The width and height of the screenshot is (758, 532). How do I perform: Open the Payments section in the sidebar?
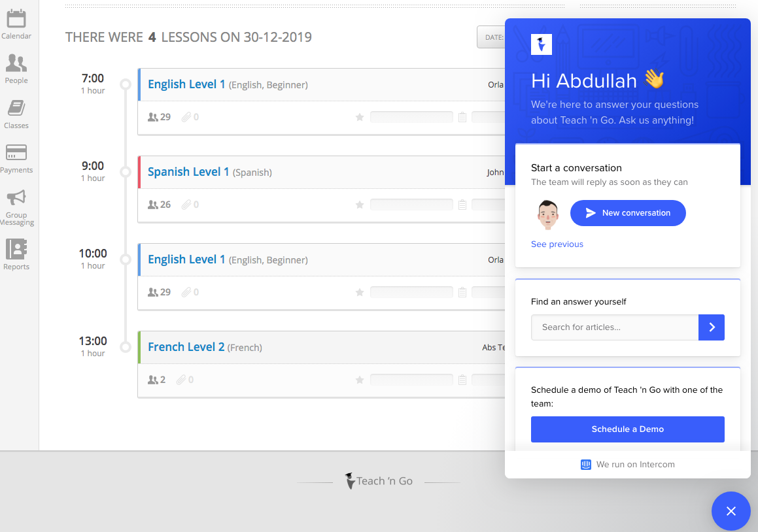click(x=16, y=159)
